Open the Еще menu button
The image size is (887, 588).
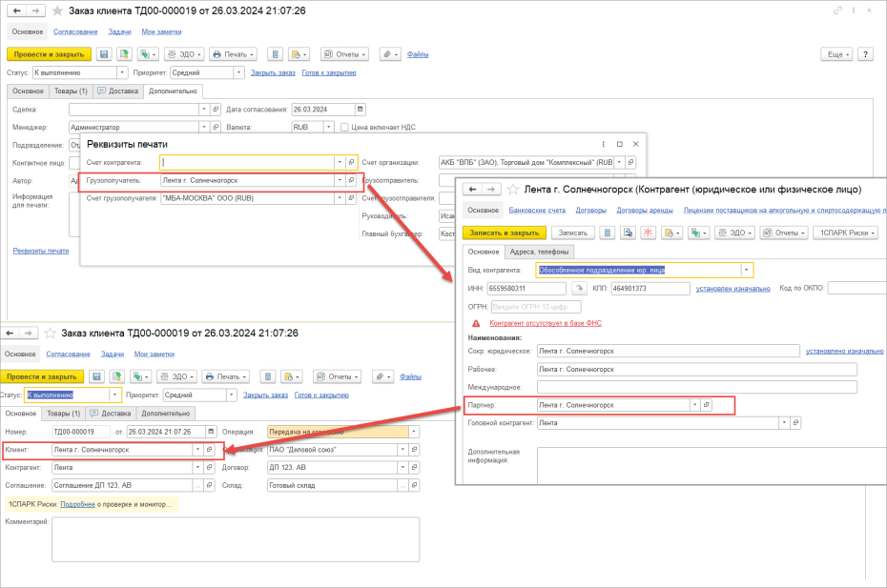[837, 54]
